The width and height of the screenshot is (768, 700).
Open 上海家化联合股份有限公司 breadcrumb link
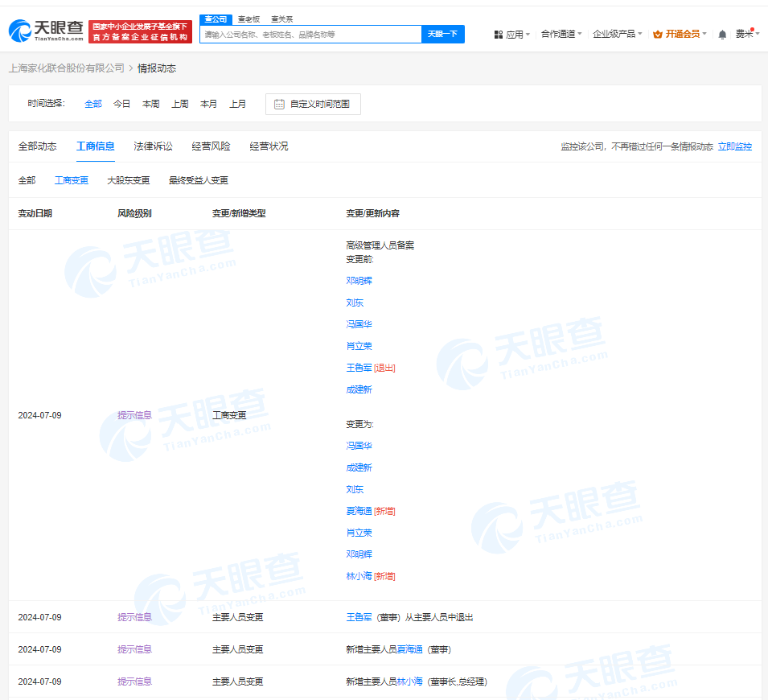point(66,68)
